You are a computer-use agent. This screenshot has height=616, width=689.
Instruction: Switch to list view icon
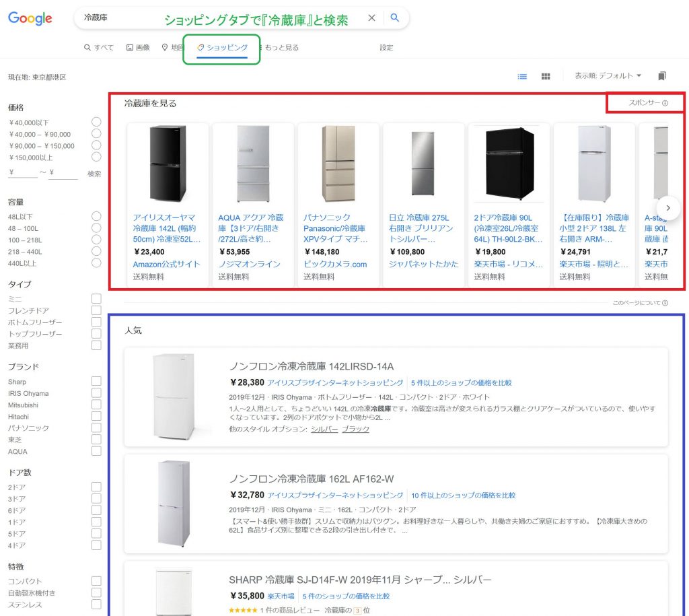point(522,77)
